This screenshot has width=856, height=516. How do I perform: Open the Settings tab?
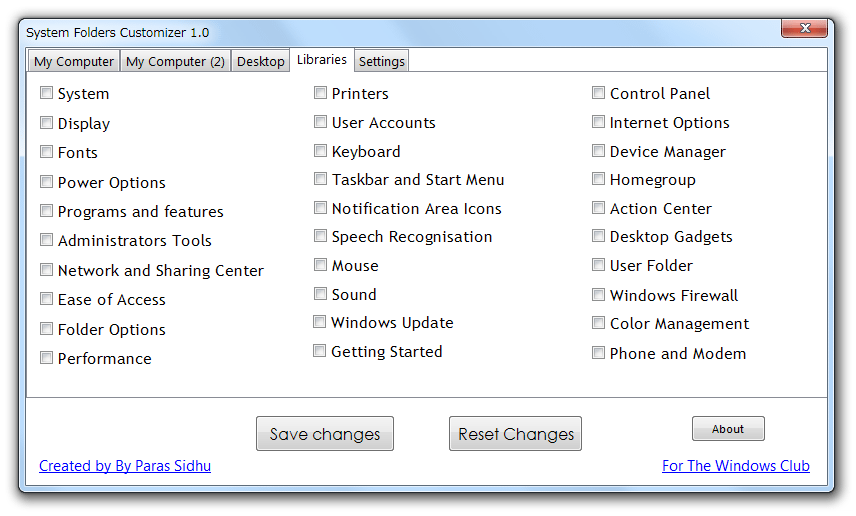[x=382, y=61]
